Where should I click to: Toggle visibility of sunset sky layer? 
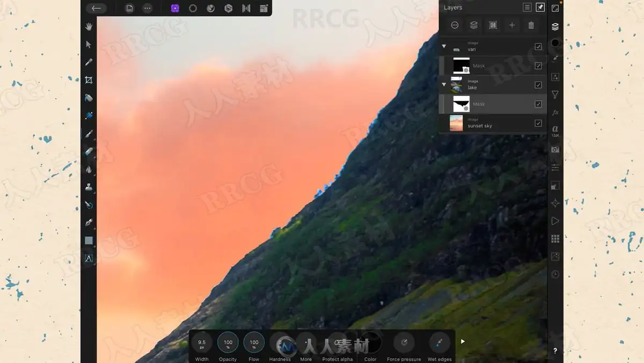pos(538,124)
